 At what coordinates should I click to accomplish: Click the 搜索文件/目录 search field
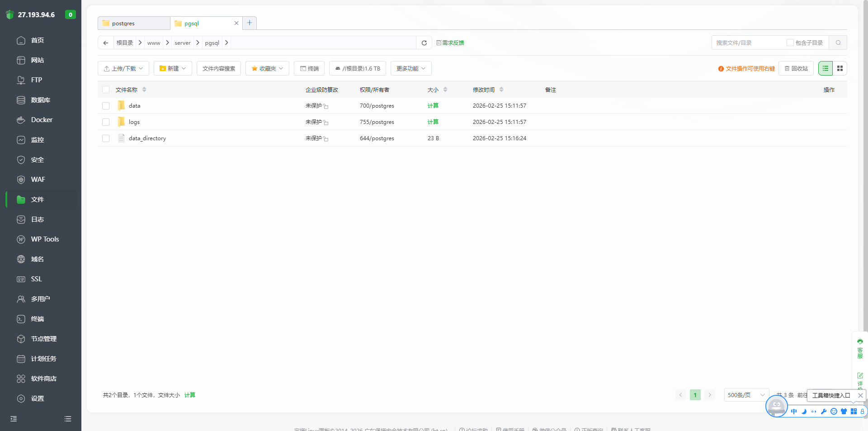click(x=748, y=43)
